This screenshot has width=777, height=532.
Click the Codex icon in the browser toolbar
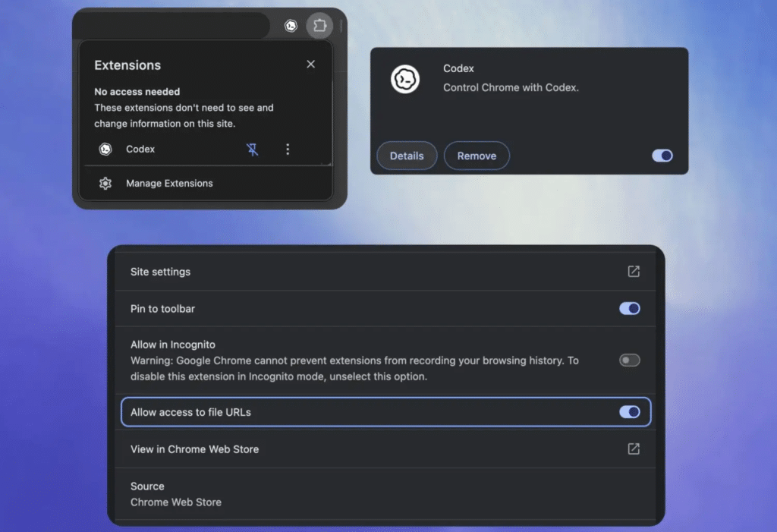coord(291,25)
